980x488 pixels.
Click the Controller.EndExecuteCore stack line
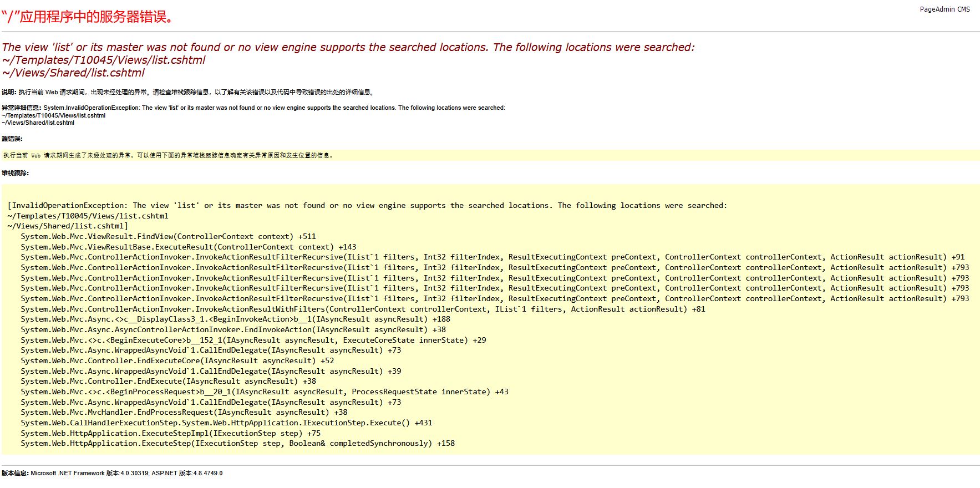tap(177, 360)
